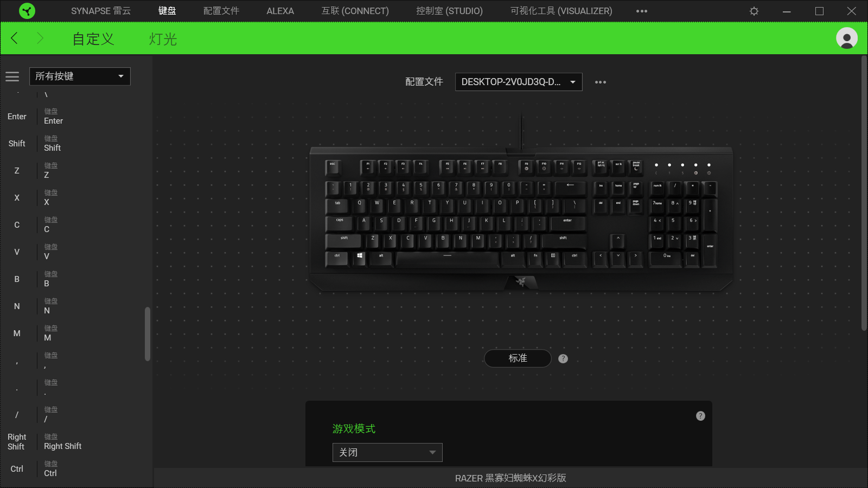Open the ALEXA tab
Screen dimensions: 868x488
pyautogui.click(x=280, y=11)
